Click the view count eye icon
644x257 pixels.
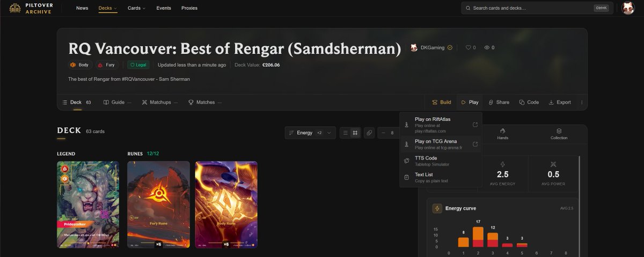[x=487, y=47]
